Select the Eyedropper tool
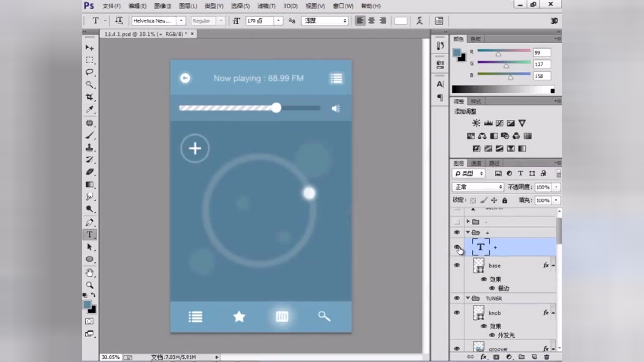644x362 pixels. (90, 109)
